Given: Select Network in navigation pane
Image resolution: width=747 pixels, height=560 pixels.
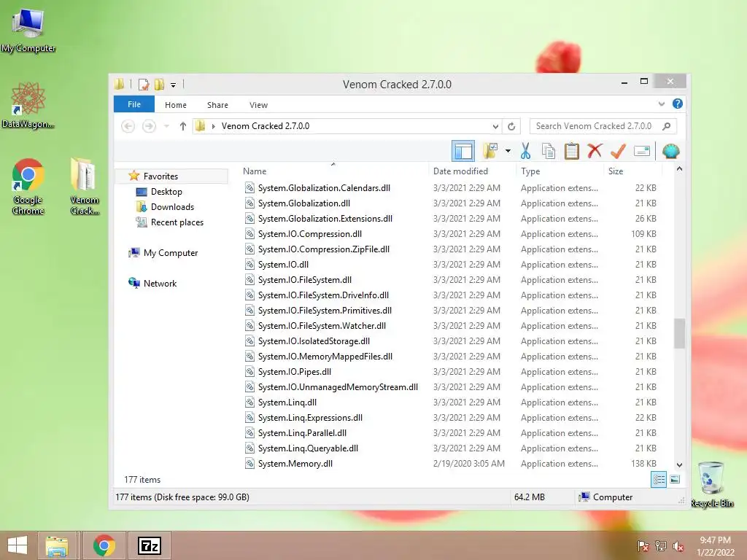Looking at the screenshot, I should (160, 284).
